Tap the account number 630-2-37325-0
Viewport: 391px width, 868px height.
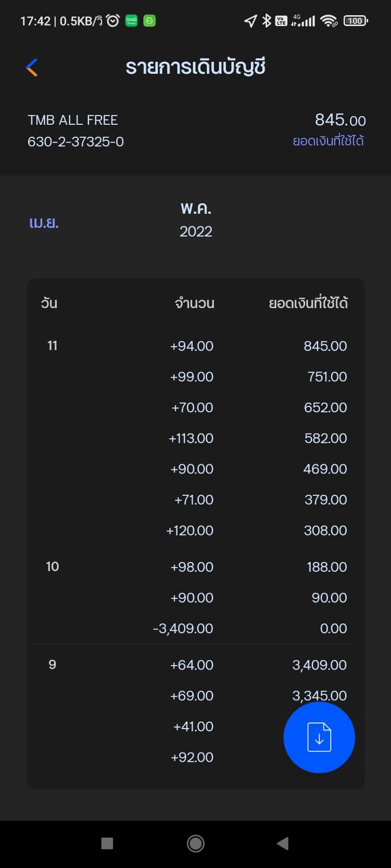click(75, 142)
